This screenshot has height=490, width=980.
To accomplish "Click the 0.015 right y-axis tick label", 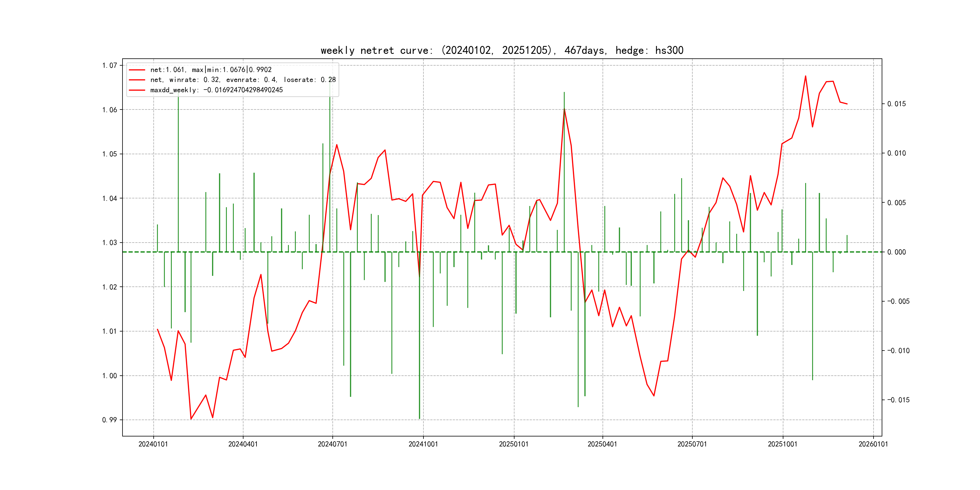I will pyautogui.click(x=897, y=104).
